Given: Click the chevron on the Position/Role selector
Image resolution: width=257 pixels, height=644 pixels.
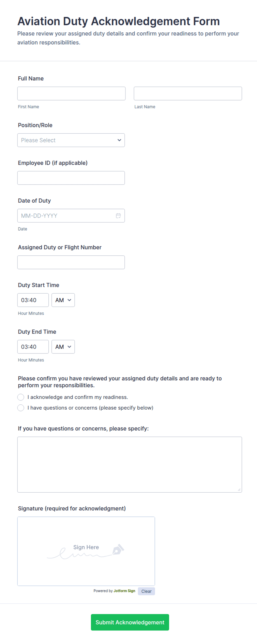Looking at the screenshot, I should [119, 140].
